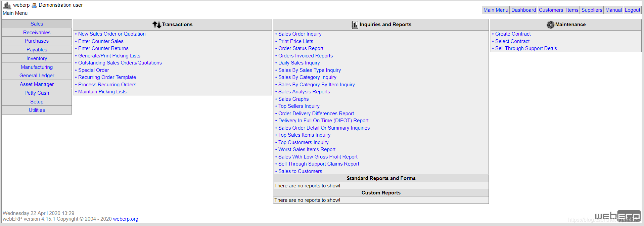Open the Daily Sales Inquiry
Screen dimensions: 644x226
[x=299, y=63]
